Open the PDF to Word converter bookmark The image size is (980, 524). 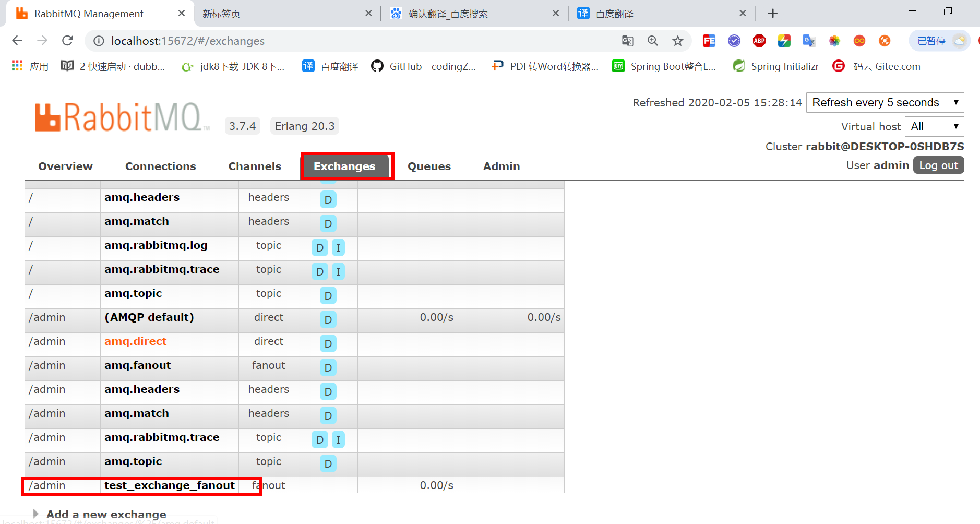545,66
